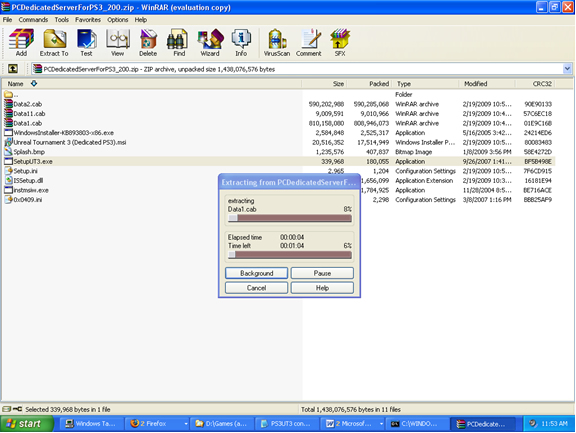
Task: Click the Help button in dialog
Action: click(x=322, y=288)
